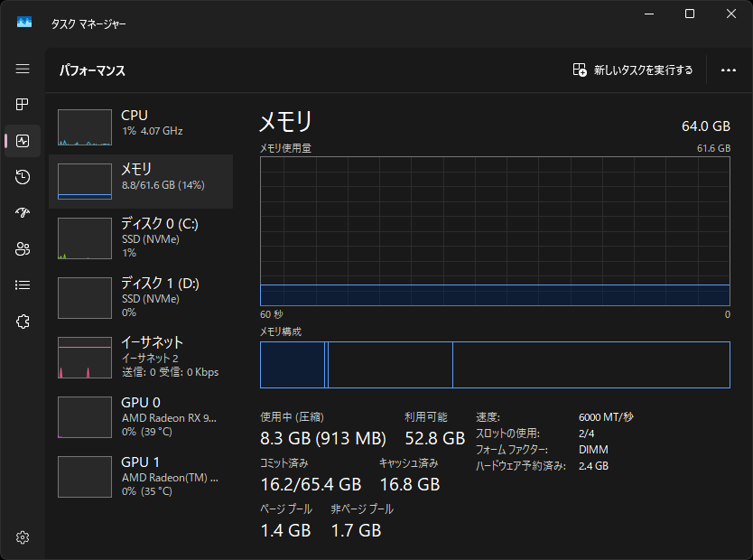The width and height of the screenshot is (753, 560).
Task: View the Ethernet network graph
Action: [x=141, y=357]
